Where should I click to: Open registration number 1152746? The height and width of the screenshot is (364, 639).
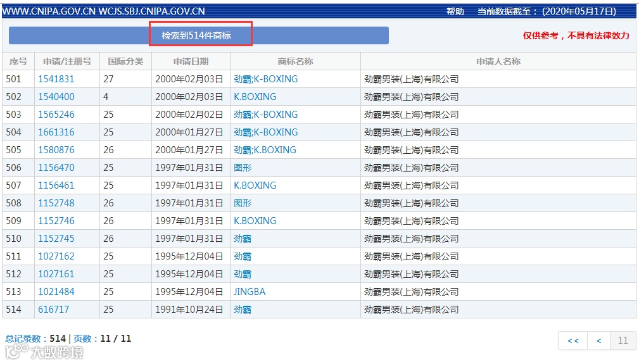[56, 221]
